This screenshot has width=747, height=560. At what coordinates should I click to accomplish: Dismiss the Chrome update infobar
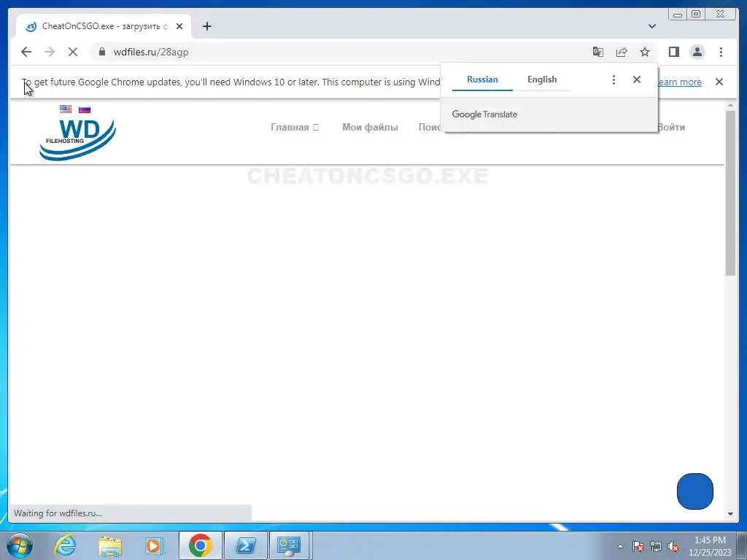coord(719,82)
